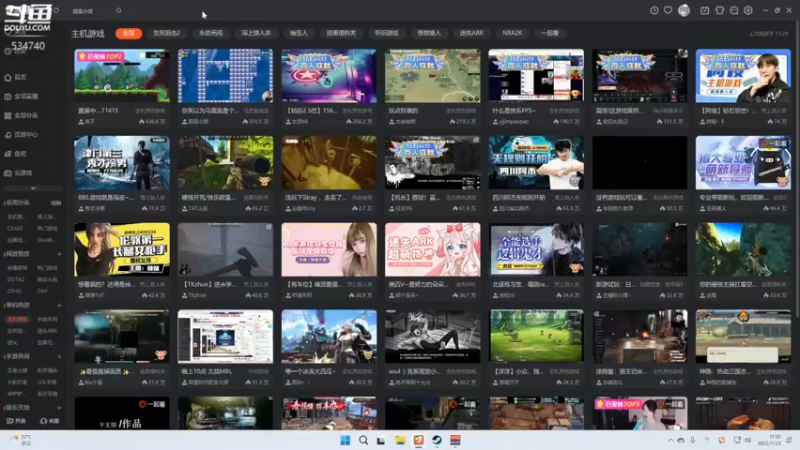The image size is (800, 450).
Task: Open File Explorer from the taskbar
Action: (400, 440)
